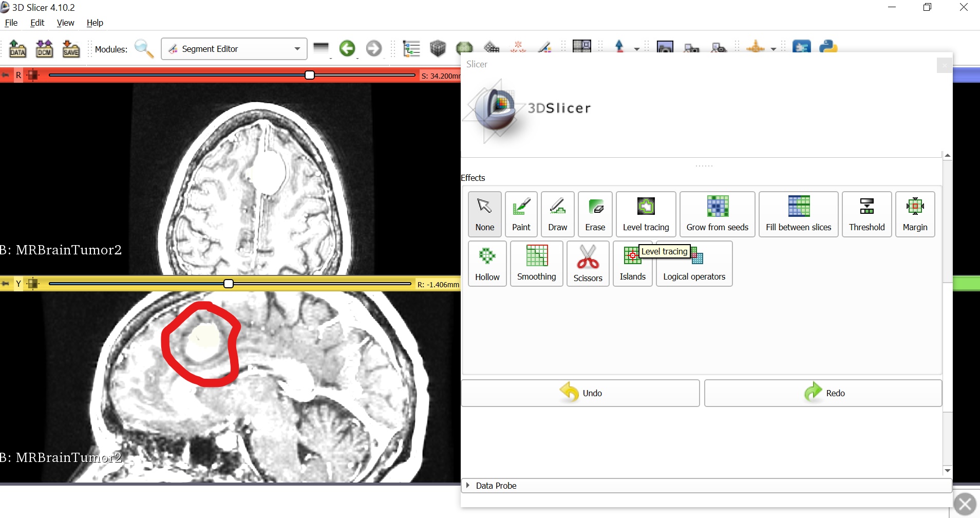Switch pointer mode to None

[484, 214]
